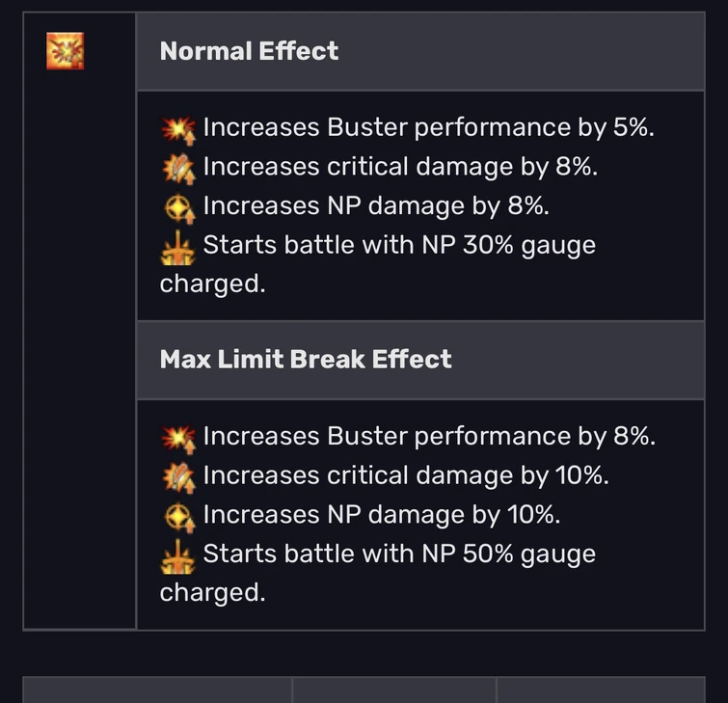Click the skill icon in the left column
Viewport: 728px width, 703px height.
tap(65, 51)
